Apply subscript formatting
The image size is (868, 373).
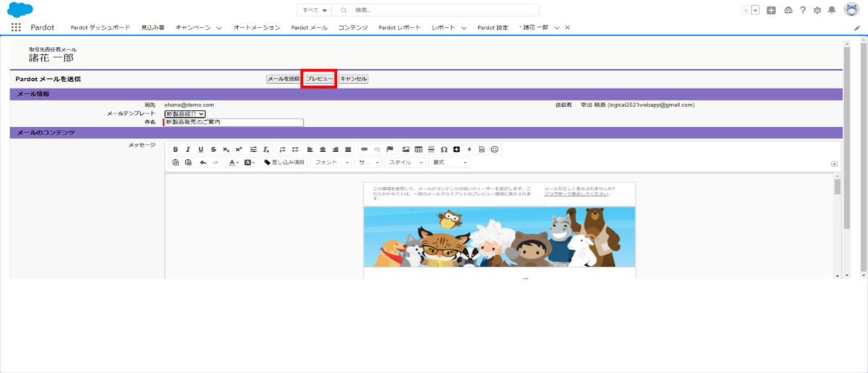click(x=226, y=150)
